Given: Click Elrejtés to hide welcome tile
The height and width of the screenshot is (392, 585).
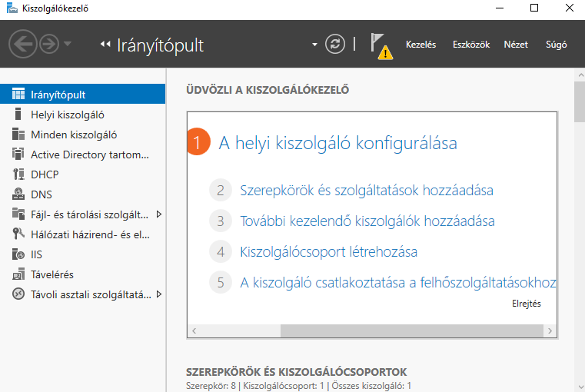Looking at the screenshot, I should coord(526,304).
